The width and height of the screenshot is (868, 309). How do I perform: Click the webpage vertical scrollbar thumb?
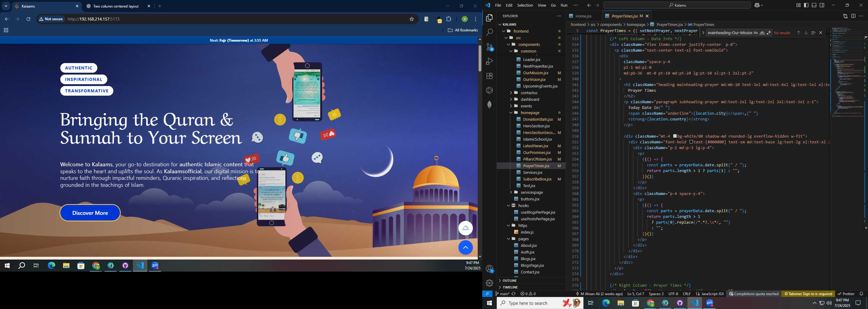pos(480,58)
